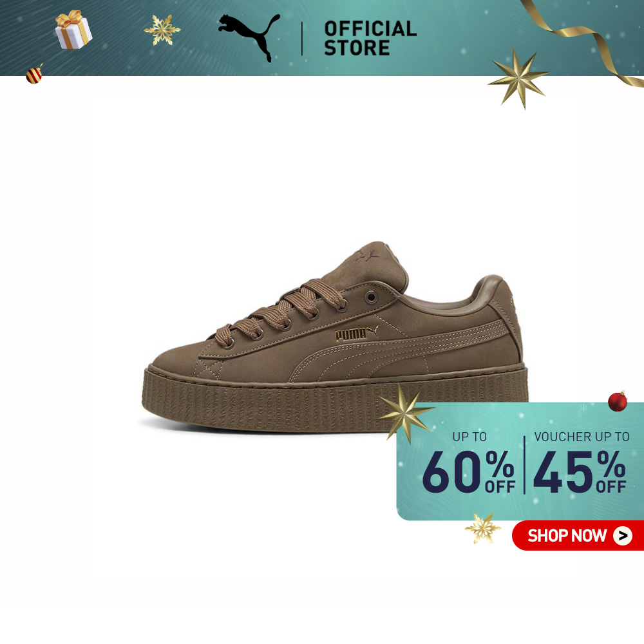The height and width of the screenshot is (644, 644).
Task: Click the brown sneaker product image
Action: click(335, 337)
